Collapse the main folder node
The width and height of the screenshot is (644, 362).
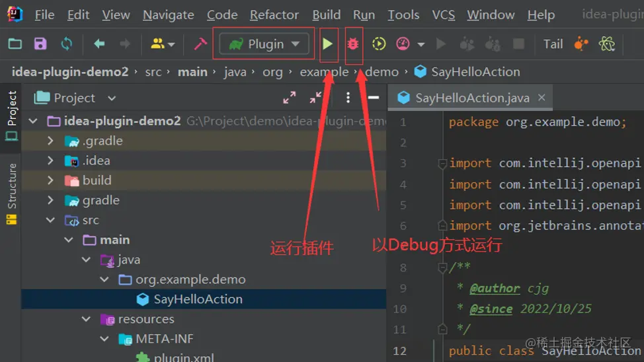[69, 240]
